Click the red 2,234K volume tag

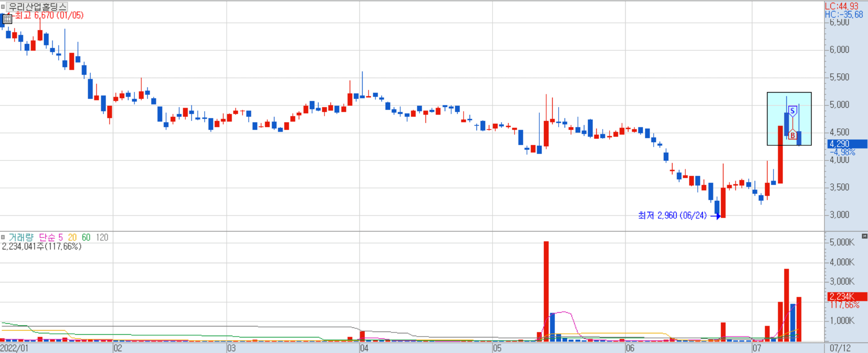pos(847,297)
